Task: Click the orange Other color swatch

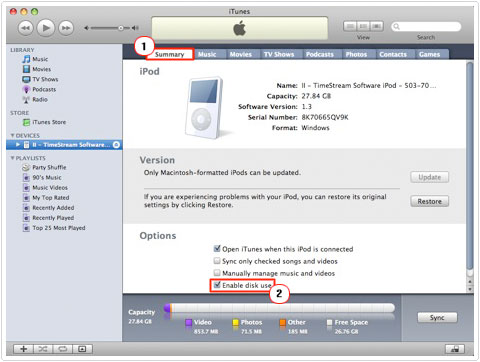Action: pos(283,322)
